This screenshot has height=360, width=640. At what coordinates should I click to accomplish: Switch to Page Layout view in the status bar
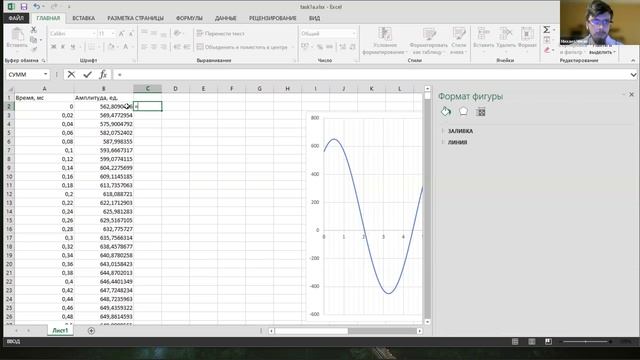[531, 341]
